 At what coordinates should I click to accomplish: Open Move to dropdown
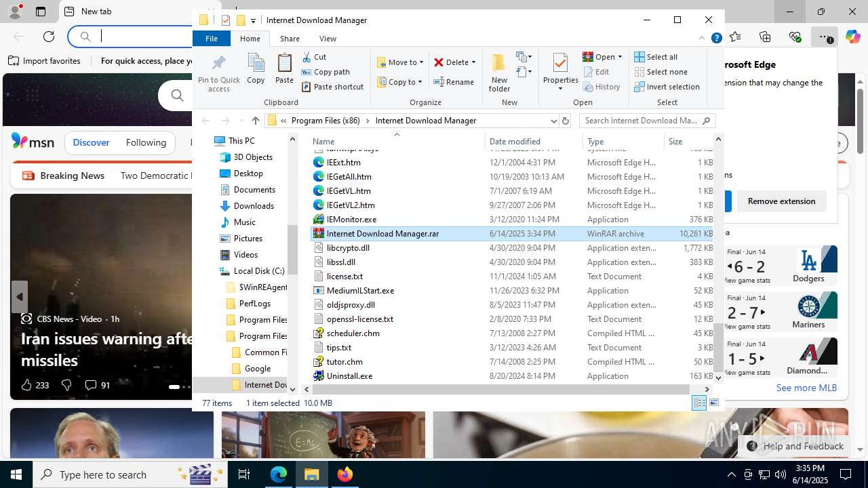(x=400, y=62)
